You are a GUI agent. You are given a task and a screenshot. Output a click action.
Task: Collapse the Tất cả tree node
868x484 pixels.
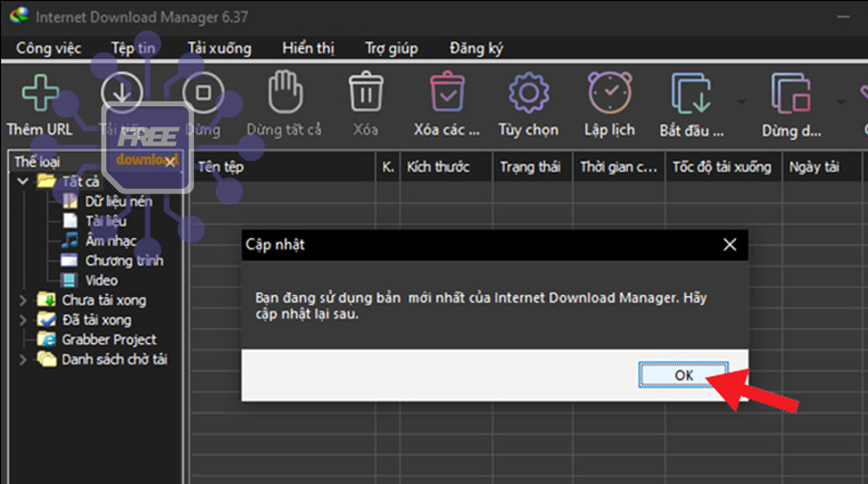tap(23, 181)
